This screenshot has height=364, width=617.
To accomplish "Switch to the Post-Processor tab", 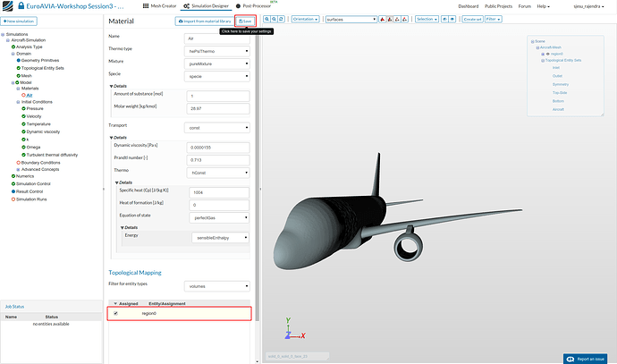I will [253, 6].
